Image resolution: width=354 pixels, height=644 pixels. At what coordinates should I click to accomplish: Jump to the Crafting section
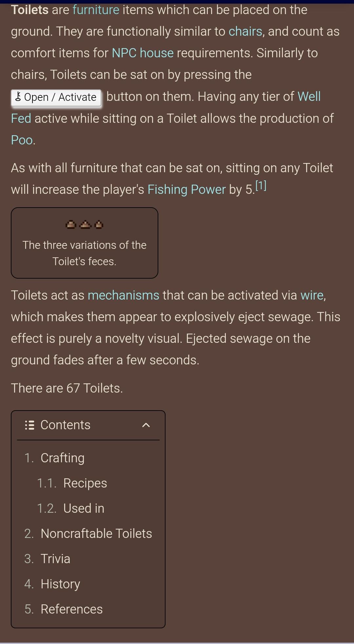point(62,458)
